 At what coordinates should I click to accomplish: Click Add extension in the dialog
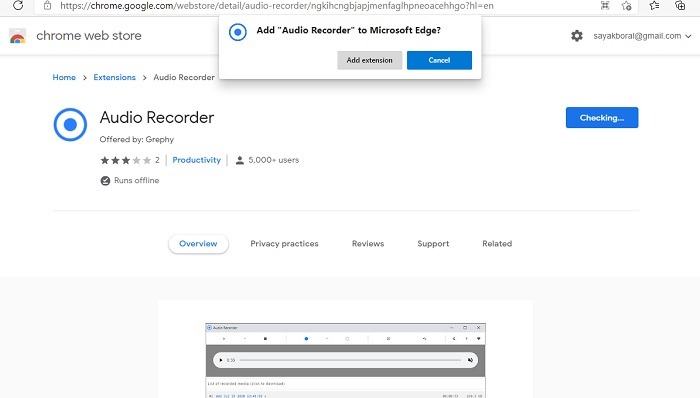[370, 60]
